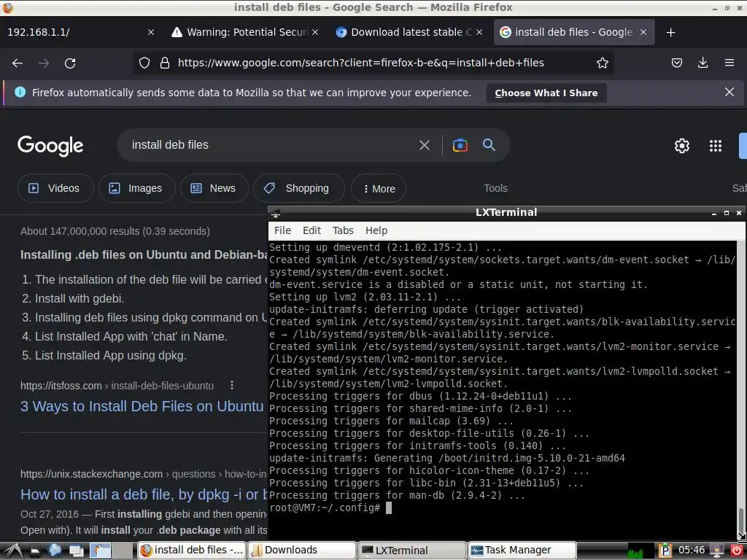Screen dimensions: 747x560
Task: Open the Google apps grid
Action: pos(715,146)
